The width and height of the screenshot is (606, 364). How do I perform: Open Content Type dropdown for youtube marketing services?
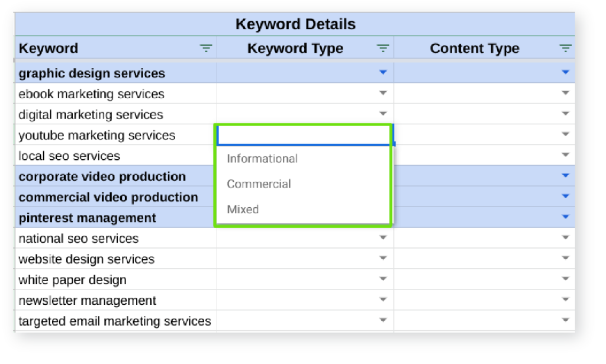pos(565,135)
